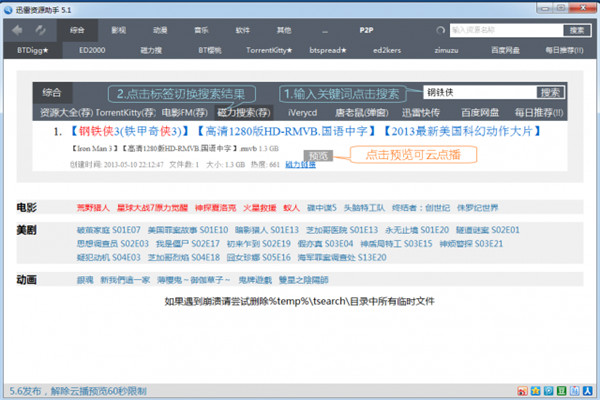Screen dimensions: 600x400
Task: Go back with the left arrow icon
Action: (x=17, y=30)
